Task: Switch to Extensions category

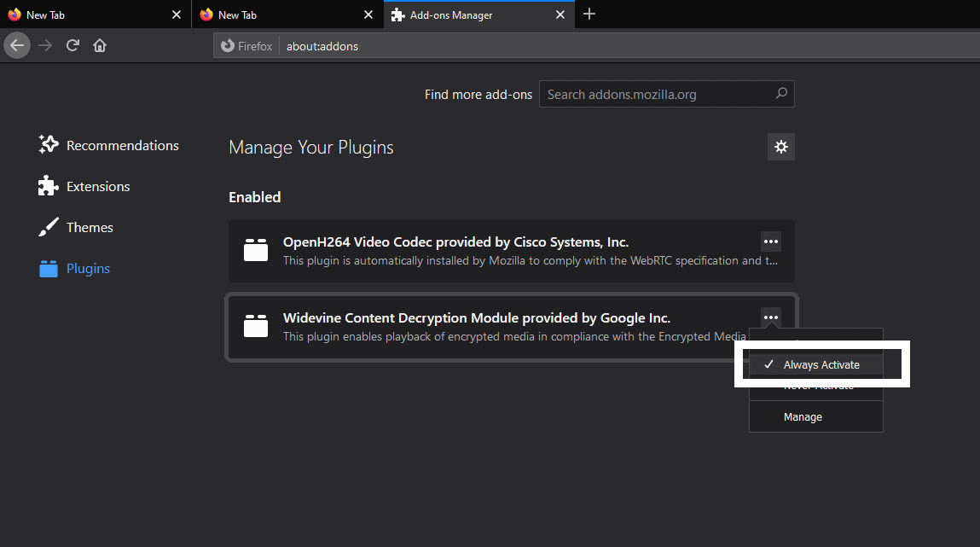Action: click(84, 186)
